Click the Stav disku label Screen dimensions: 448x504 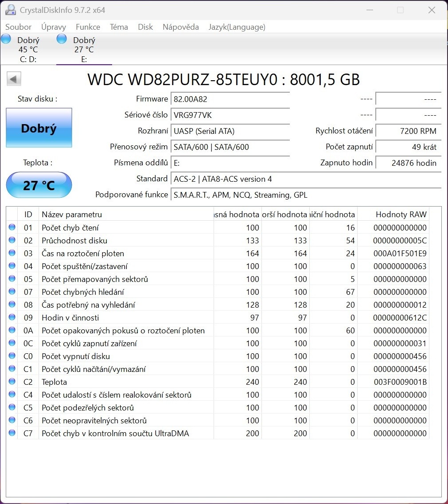(38, 99)
